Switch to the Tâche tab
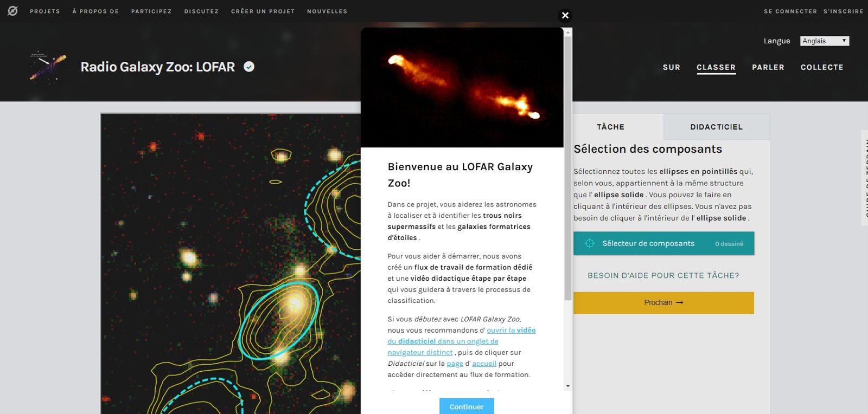868x414 pixels. tap(611, 127)
